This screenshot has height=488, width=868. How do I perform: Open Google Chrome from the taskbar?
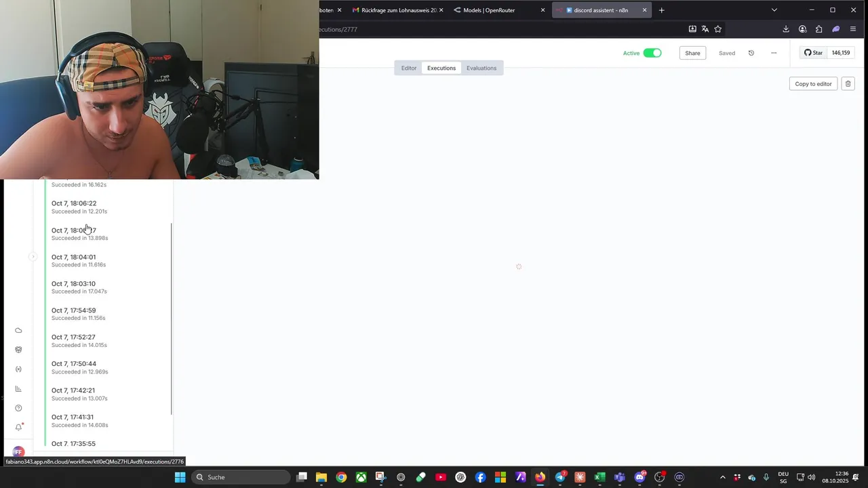pos(341,477)
